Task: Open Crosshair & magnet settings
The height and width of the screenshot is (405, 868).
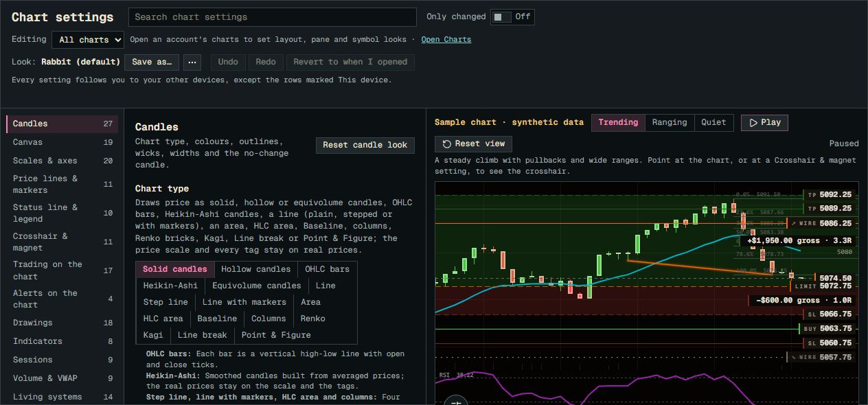Action: tap(62, 242)
